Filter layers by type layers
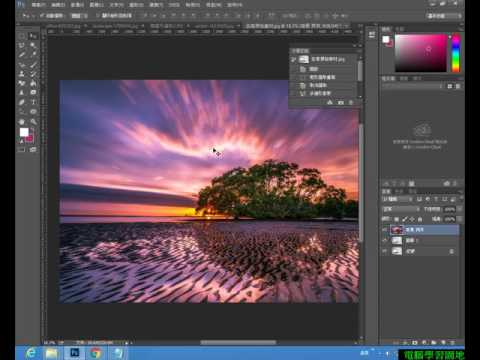The image size is (480, 360). 436,199
